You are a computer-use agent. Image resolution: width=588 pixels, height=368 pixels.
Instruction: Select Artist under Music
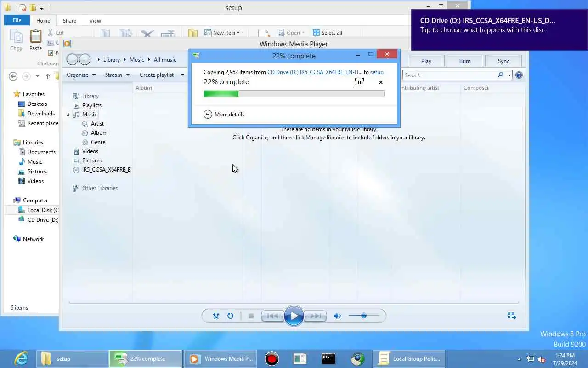point(97,124)
